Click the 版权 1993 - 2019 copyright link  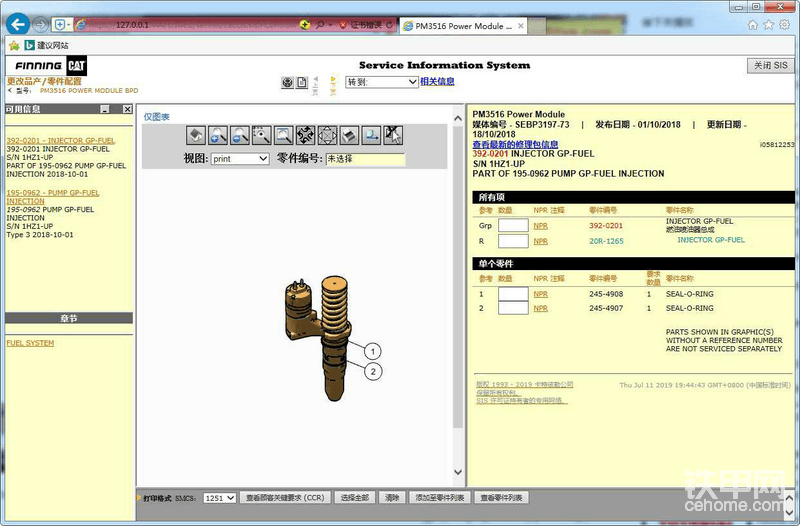pyautogui.click(x=524, y=384)
